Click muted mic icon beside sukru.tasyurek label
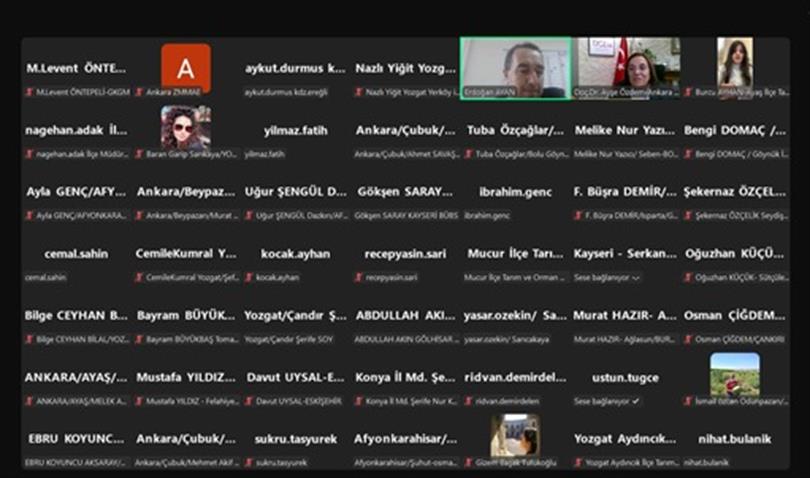This screenshot has height=478, width=810. pos(249,462)
